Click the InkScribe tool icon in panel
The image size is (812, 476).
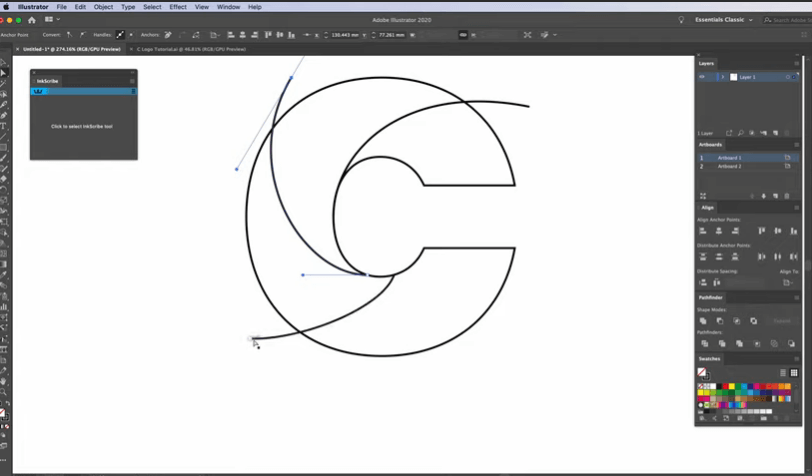pyautogui.click(x=38, y=91)
